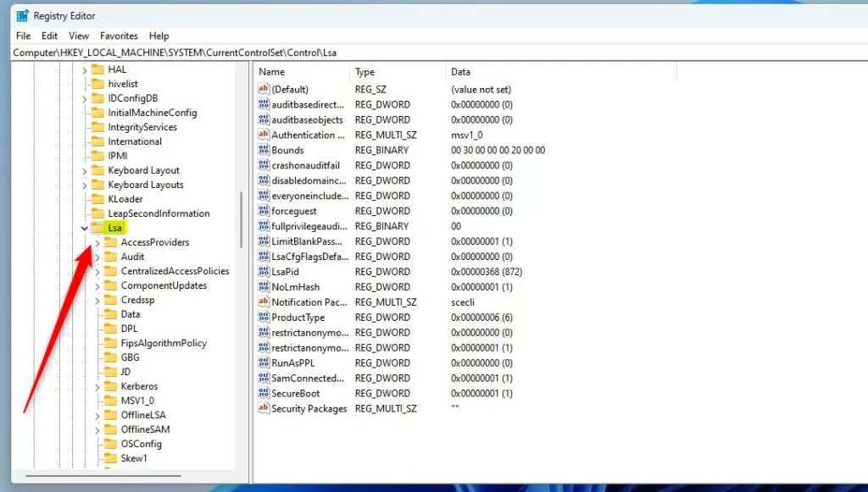Select the IntegrityServices folder icon
Screen dimensions: 868x492
97,126
